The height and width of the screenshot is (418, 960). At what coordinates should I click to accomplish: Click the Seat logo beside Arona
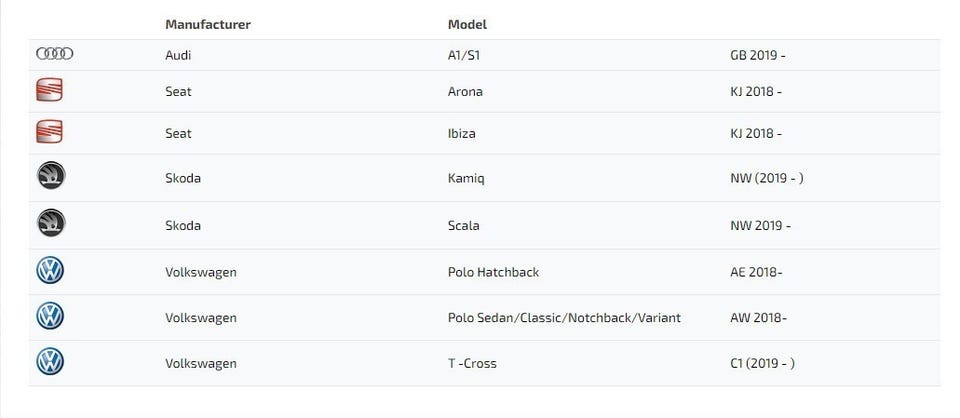tap(49, 91)
